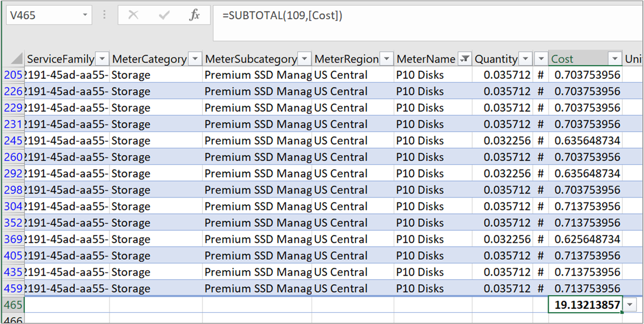Click the Enter checkmark formula icon
The height and width of the screenshot is (324, 644).
[164, 15]
